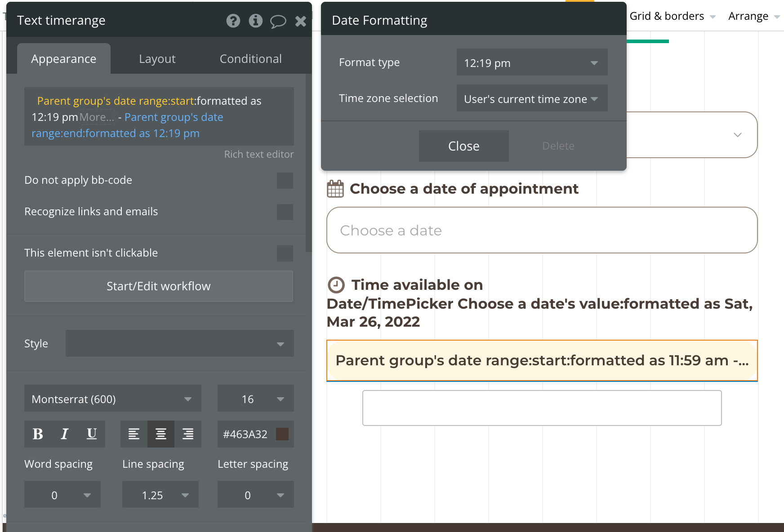Enable Do not apply bb-code checkbox

(x=285, y=181)
